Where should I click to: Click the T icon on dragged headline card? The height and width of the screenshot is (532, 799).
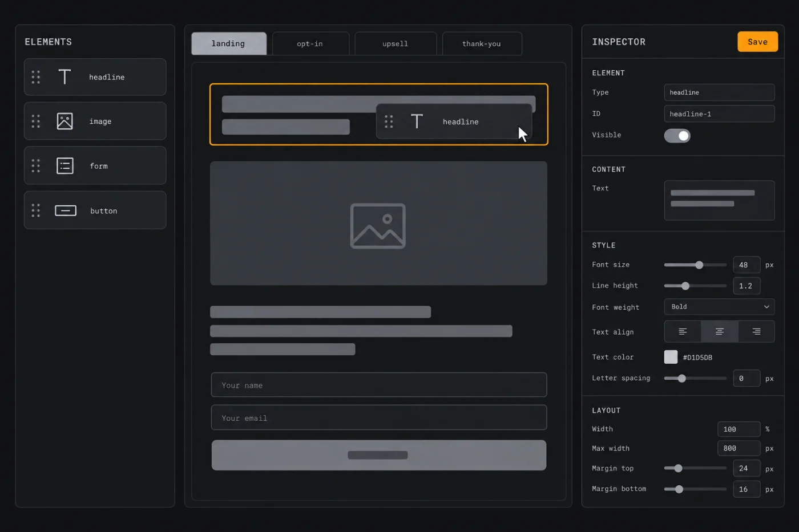pos(417,121)
